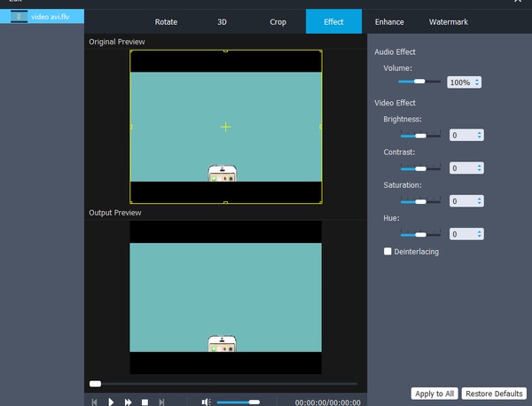Click the left middle crop handle
The height and width of the screenshot is (406, 532).
(131, 127)
